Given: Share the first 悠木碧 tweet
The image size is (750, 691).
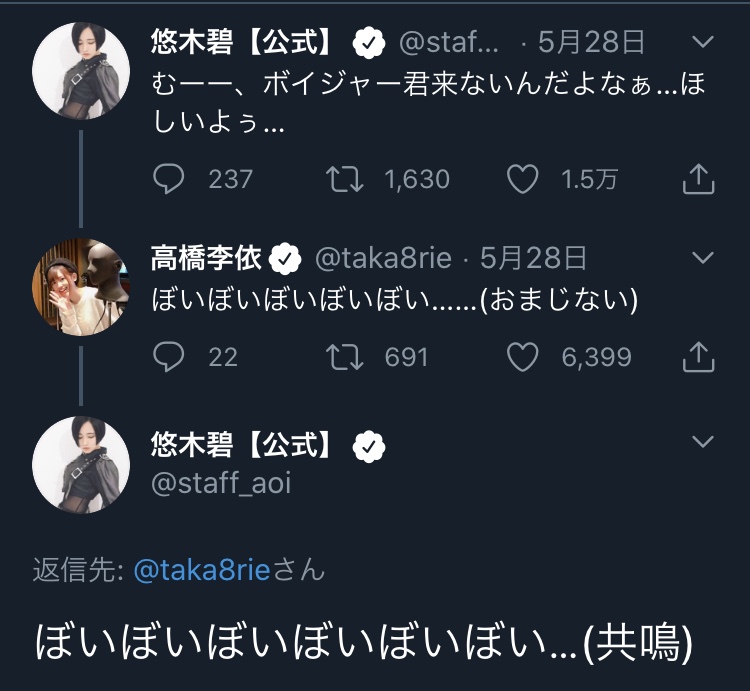Looking at the screenshot, I should [697, 179].
